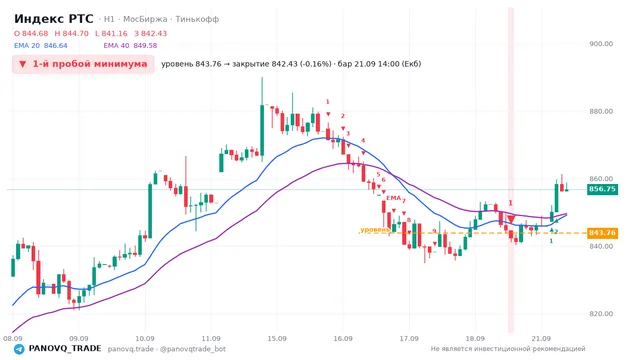Click the 'Индекс РТС' chart title

(54, 19)
